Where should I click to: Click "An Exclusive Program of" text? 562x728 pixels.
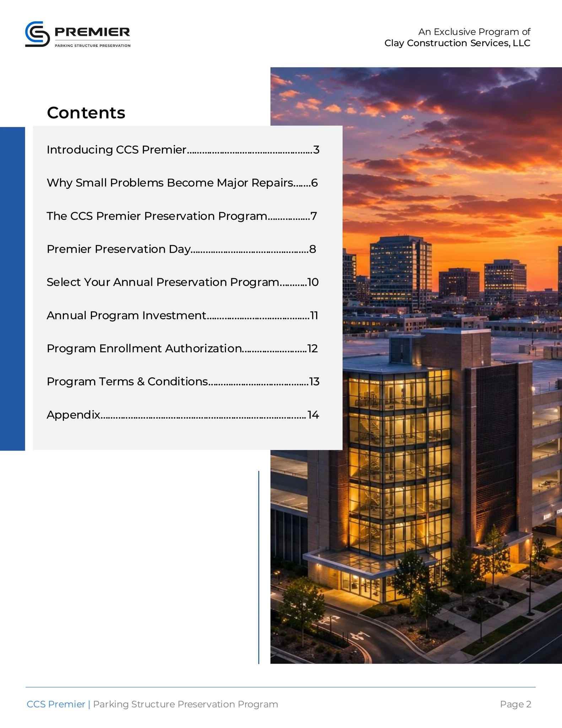[x=474, y=32]
